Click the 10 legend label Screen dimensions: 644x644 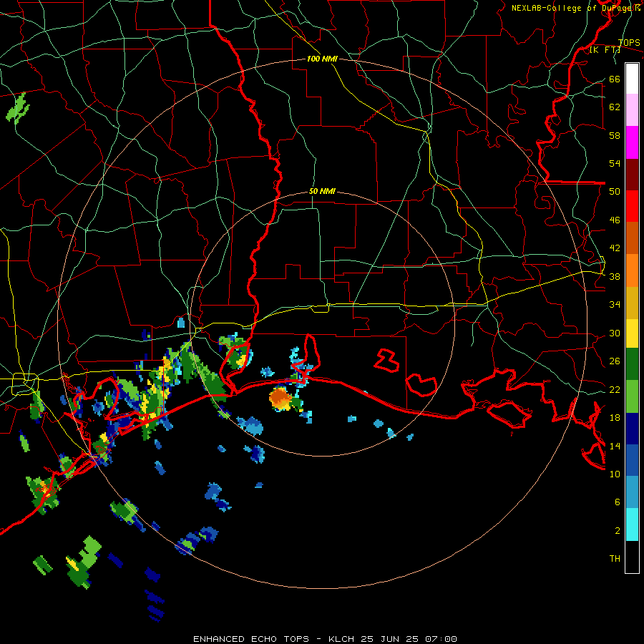pos(615,474)
